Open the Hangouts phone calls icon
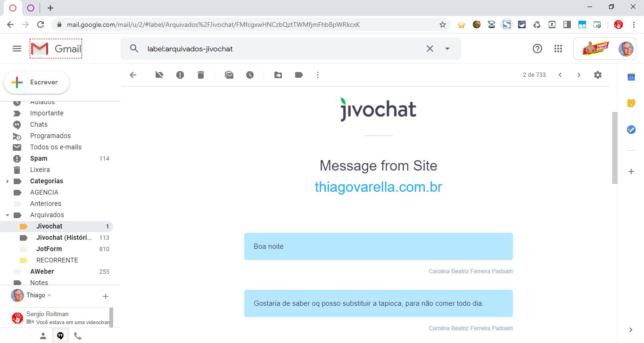This screenshot has width=644, height=343. (x=78, y=336)
